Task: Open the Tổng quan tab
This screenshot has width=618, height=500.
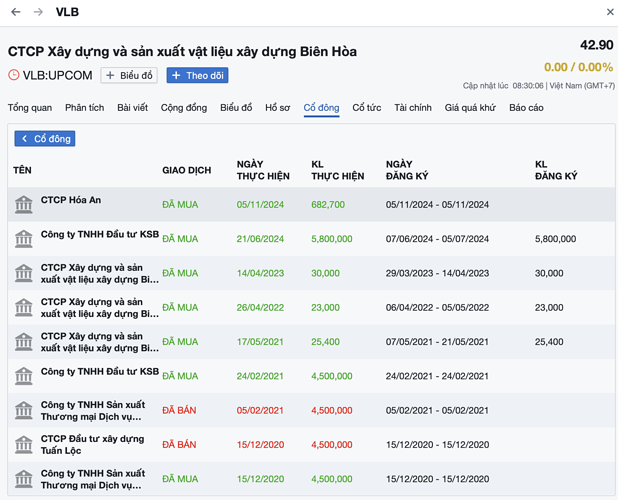Action: [x=30, y=107]
